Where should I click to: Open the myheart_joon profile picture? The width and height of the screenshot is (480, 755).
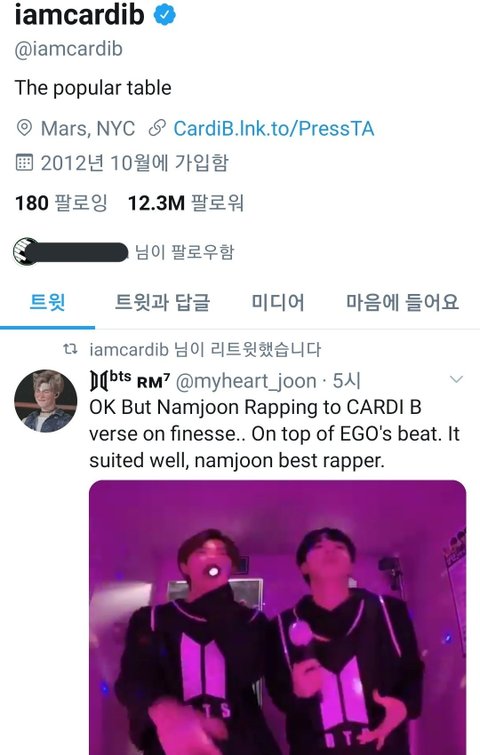(45, 401)
